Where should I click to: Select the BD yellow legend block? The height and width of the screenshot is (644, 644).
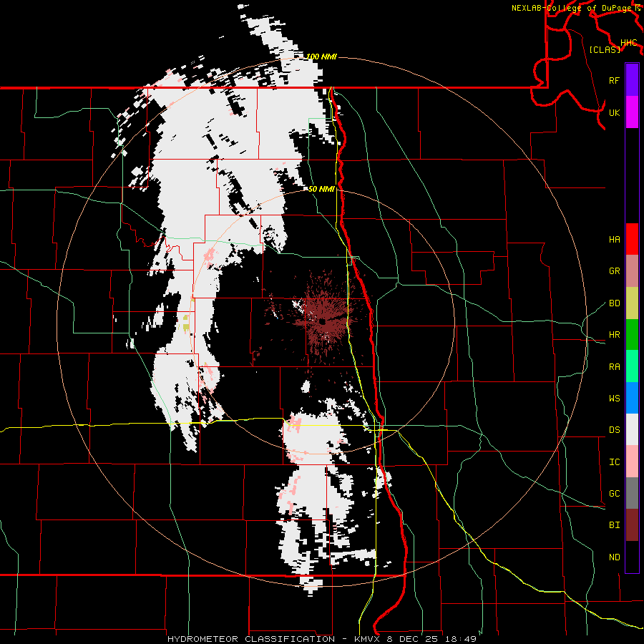[632, 303]
